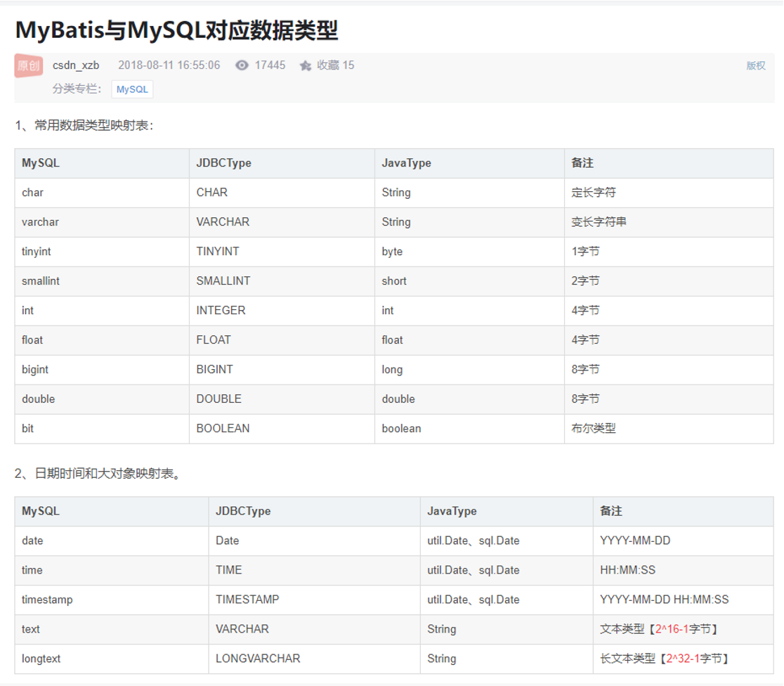784x686 pixels.
Task: Open the MySQL category tag
Action: click(131, 89)
